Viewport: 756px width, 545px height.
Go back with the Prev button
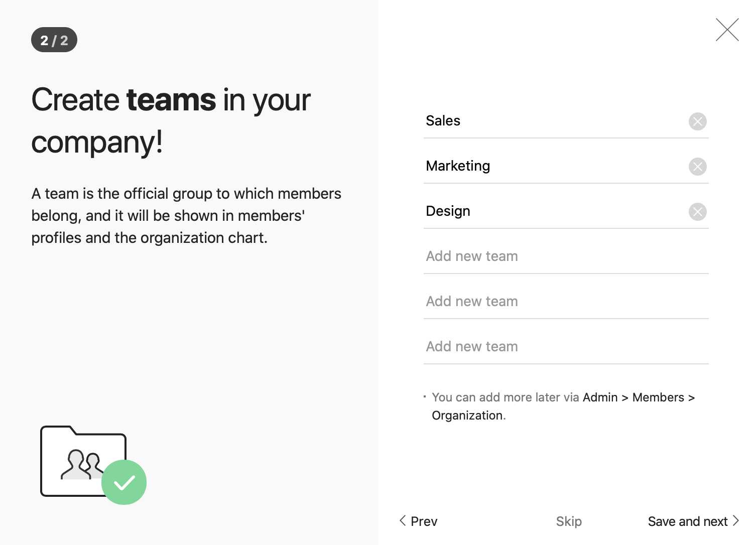[x=423, y=521]
